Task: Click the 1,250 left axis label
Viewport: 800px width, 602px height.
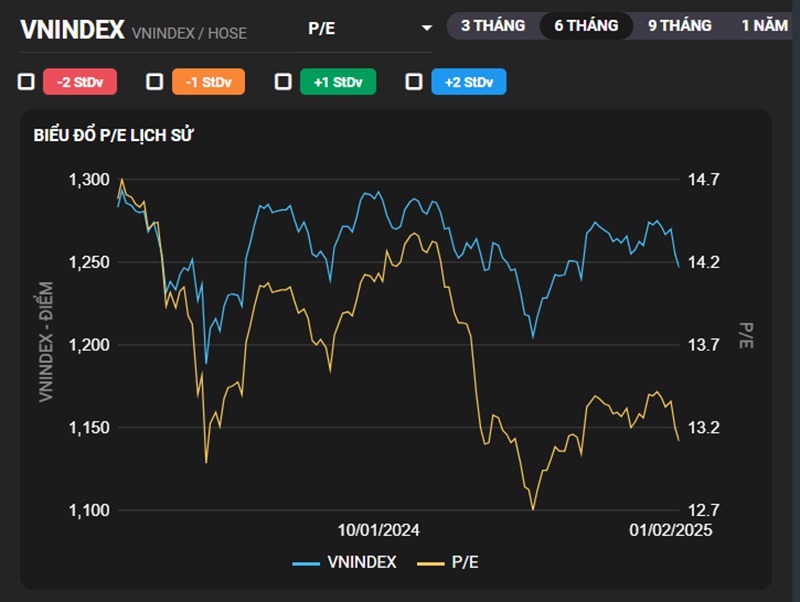Action: point(89,262)
